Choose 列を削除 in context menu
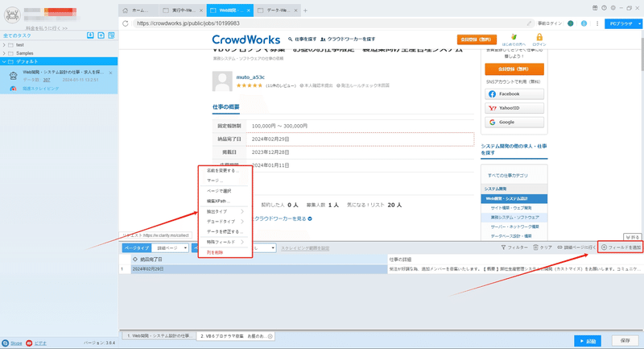The image size is (644, 349). point(225,252)
